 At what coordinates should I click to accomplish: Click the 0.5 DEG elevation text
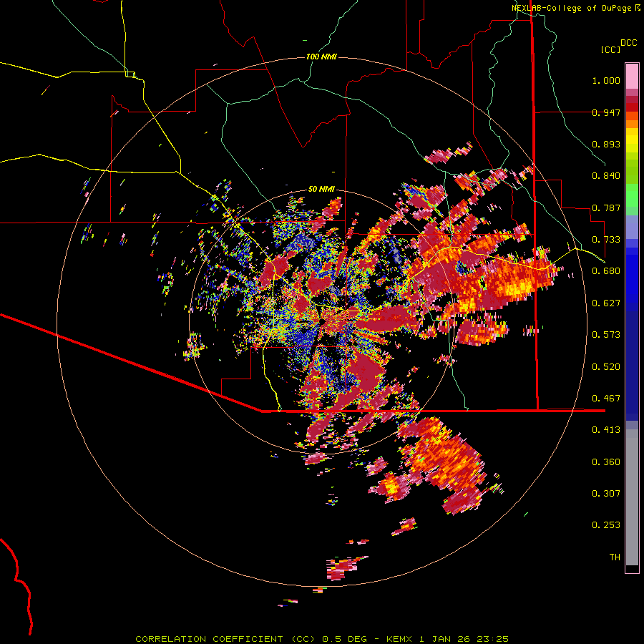point(345,639)
